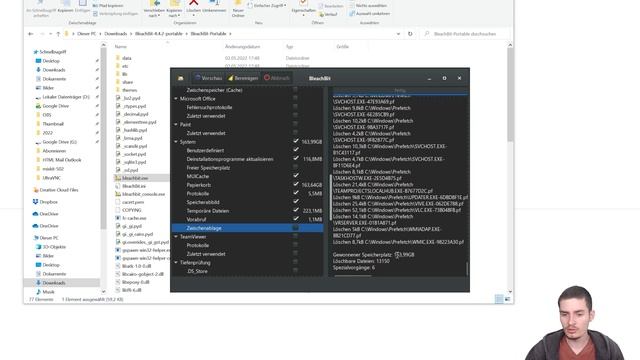This screenshot has width=640, height=360.
Task: Click the Bereinigen clean button in BleachBit
Action: click(243, 78)
